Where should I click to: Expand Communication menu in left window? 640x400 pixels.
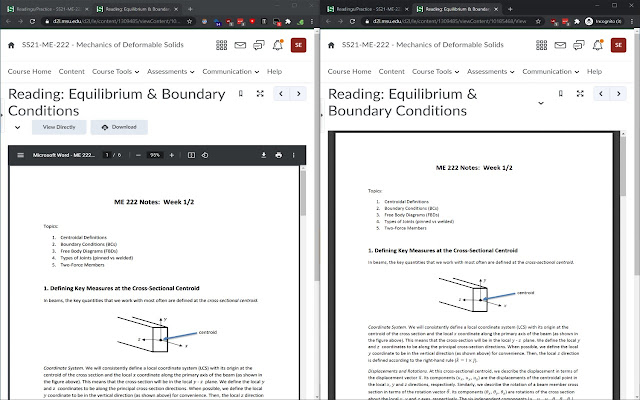click(231, 71)
